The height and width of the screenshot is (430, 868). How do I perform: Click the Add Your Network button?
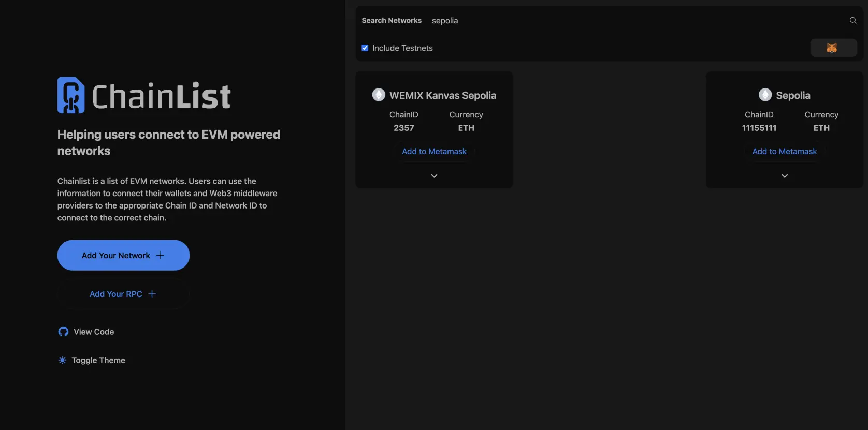click(123, 255)
